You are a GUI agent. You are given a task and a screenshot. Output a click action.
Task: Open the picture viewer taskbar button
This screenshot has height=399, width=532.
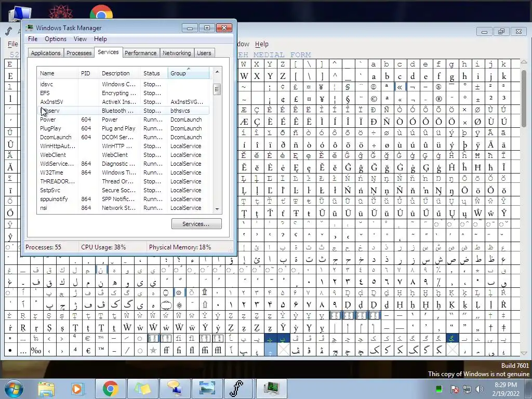207,389
